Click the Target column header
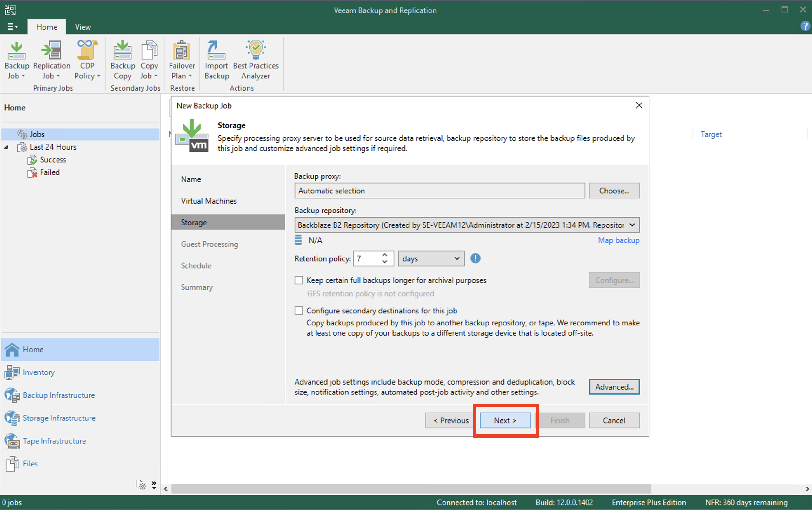Screen dimensions: 812x510 [x=711, y=134]
